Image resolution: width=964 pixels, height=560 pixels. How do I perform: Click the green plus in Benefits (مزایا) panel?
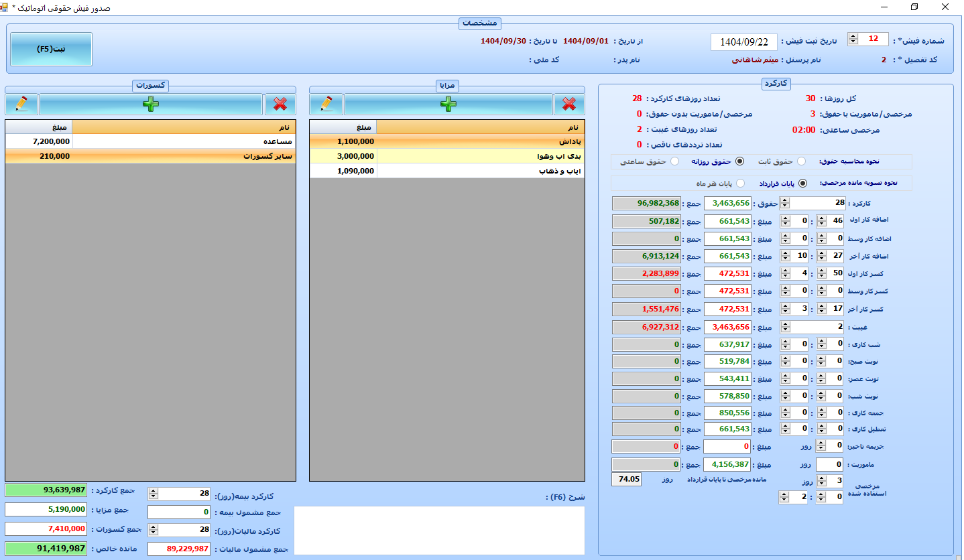(x=448, y=104)
